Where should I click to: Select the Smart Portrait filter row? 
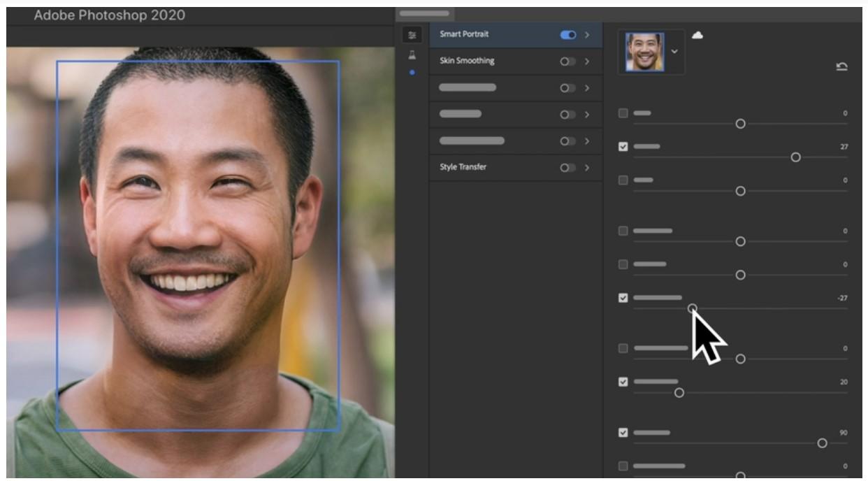pos(516,35)
